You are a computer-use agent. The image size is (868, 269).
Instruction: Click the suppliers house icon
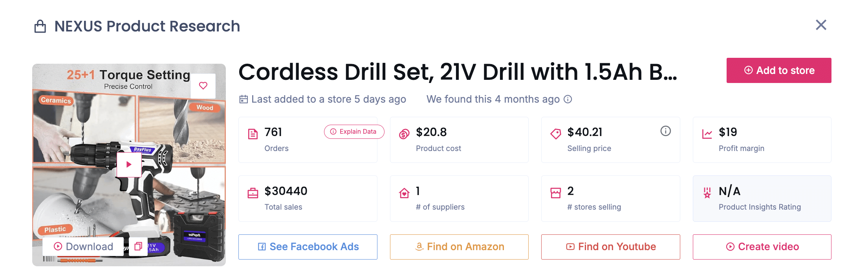click(404, 192)
